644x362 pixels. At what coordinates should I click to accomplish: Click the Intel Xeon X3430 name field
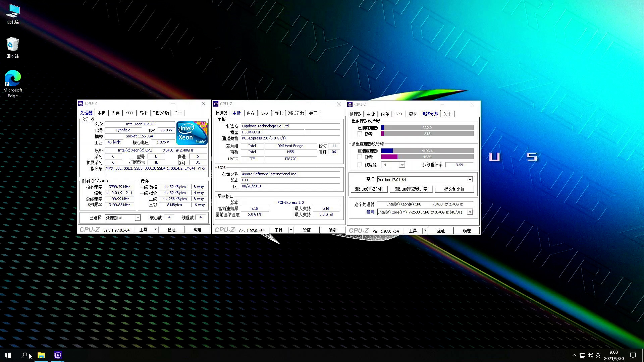coord(140,124)
